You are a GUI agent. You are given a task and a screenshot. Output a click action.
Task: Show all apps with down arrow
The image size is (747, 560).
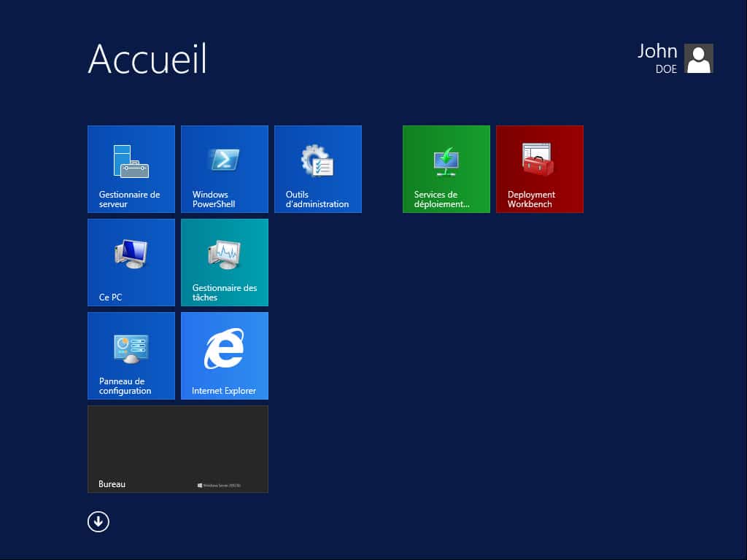(98, 521)
